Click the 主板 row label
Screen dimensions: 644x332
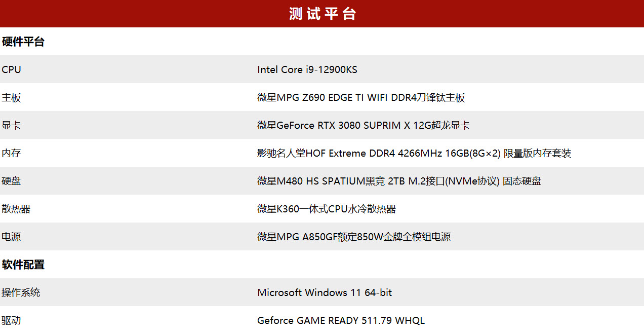[12, 97]
